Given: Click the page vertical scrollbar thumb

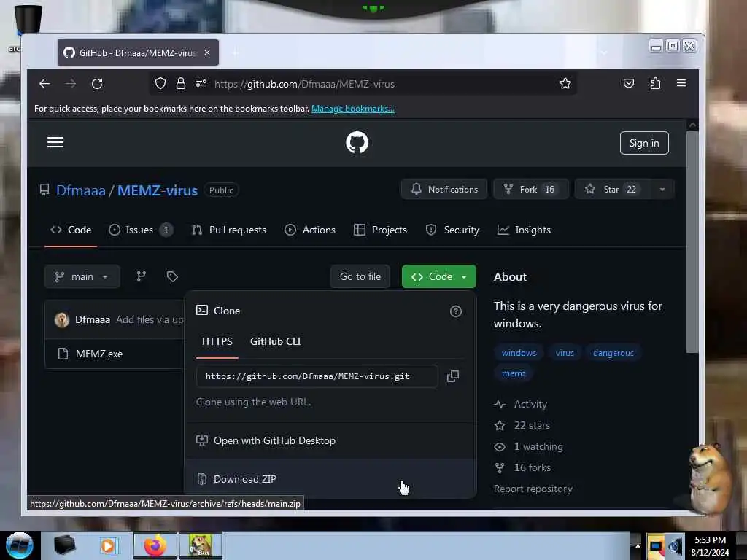Looking at the screenshot, I should (x=692, y=242).
